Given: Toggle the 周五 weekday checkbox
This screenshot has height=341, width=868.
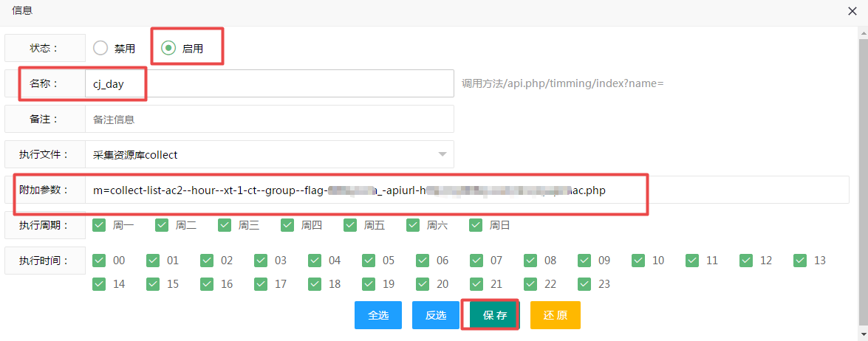Looking at the screenshot, I should coord(351,225).
